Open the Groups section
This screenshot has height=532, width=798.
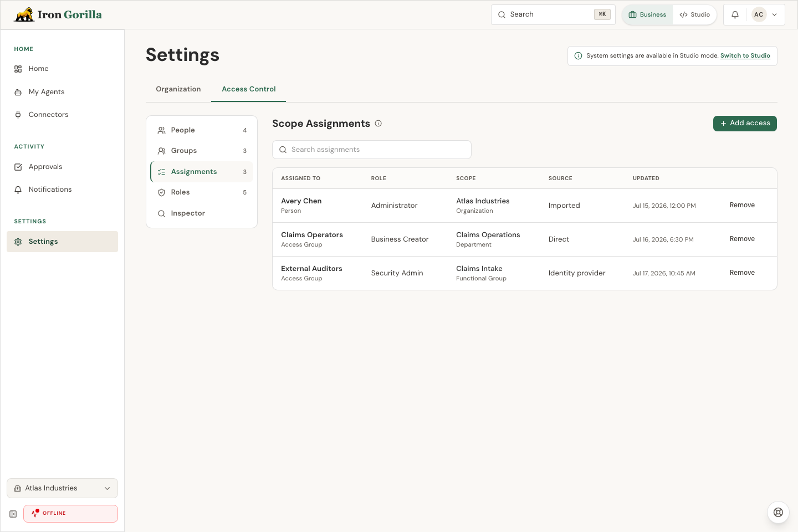coord(202,151)
